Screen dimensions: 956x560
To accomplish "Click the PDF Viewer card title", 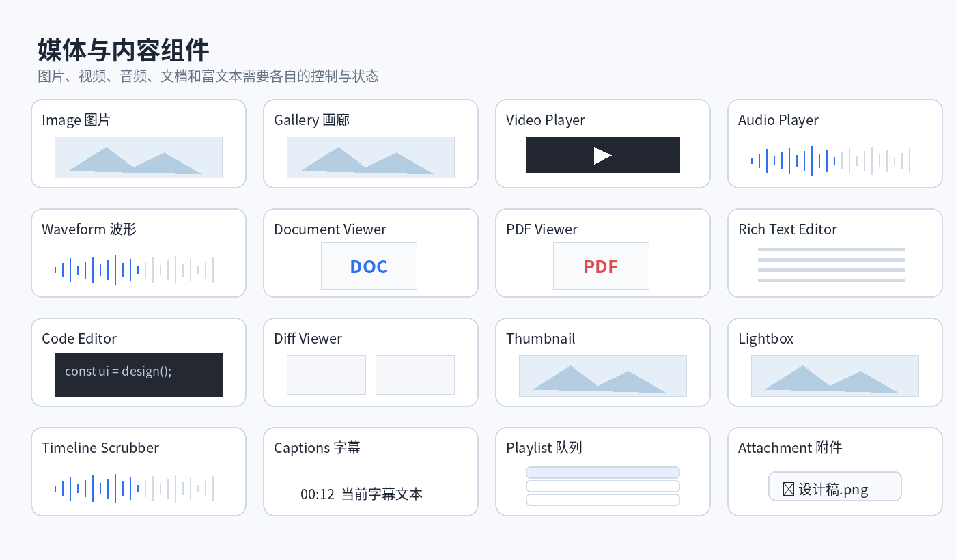I will click(x=542, y=229).
